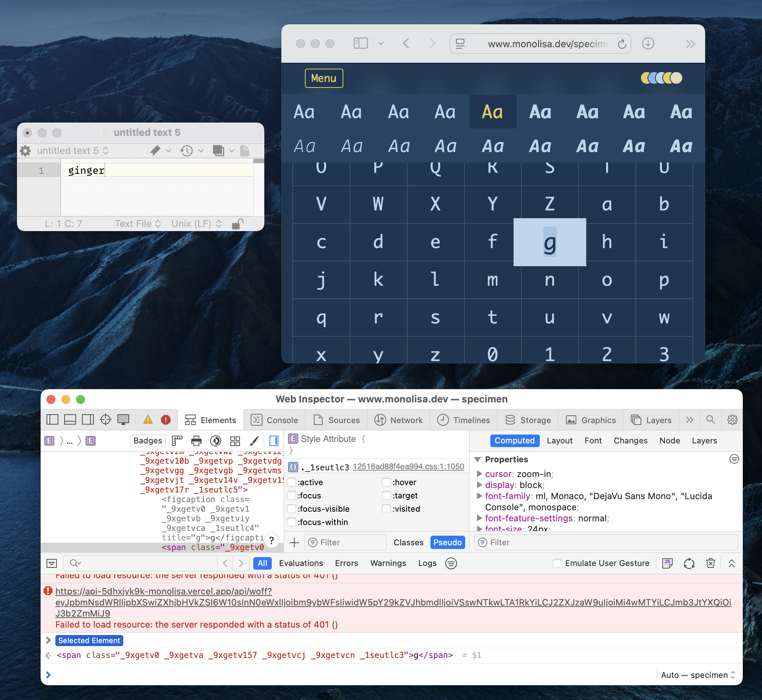Screen dimensions: 762x700
Task: Go forward in Safari
Action: (x=432, y=44)
